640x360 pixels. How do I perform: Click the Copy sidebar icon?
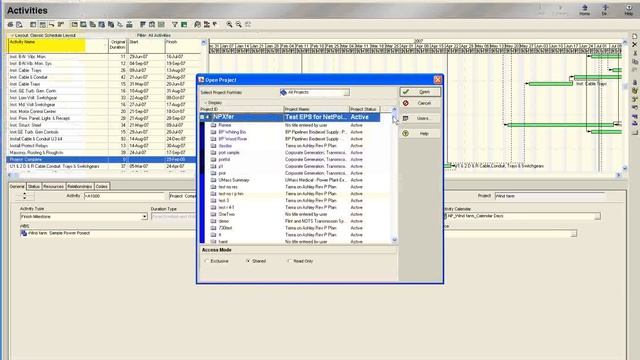coord(635,62)
